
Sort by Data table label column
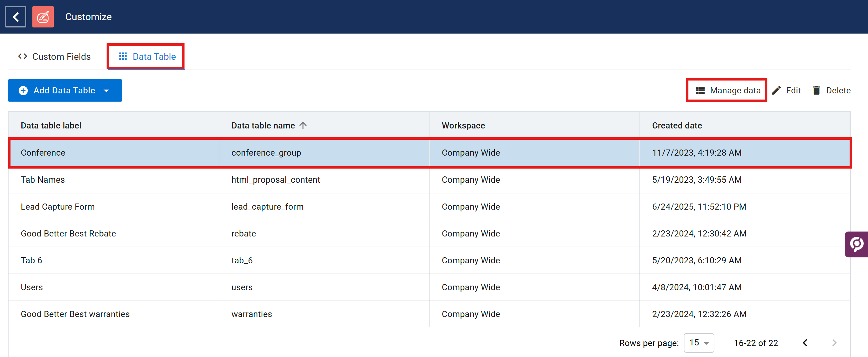point(51,125)
